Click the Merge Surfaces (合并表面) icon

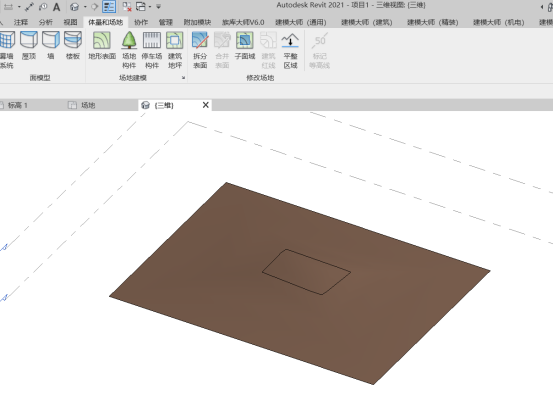tap(222, 40)
